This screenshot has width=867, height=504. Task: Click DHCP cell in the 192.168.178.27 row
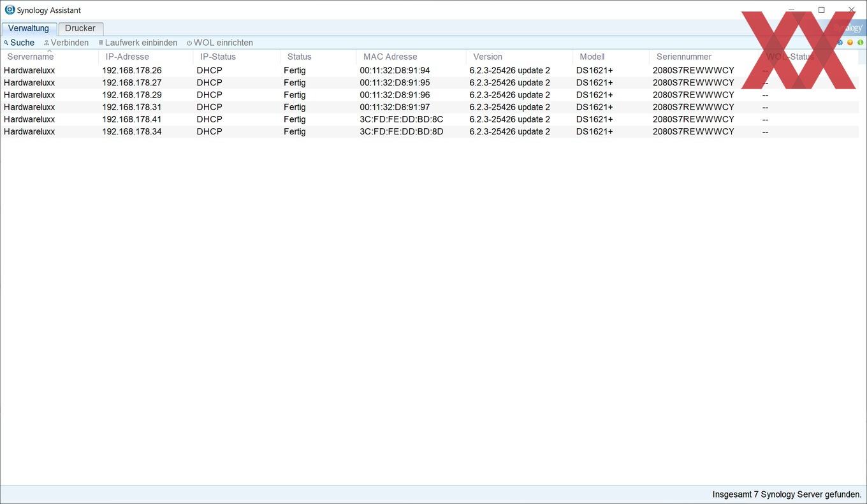[x=209, y=83]
